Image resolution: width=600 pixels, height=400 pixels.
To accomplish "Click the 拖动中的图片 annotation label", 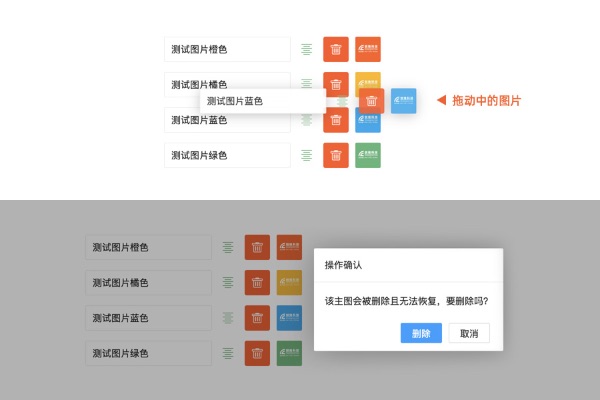I will [x=486, y=101].
